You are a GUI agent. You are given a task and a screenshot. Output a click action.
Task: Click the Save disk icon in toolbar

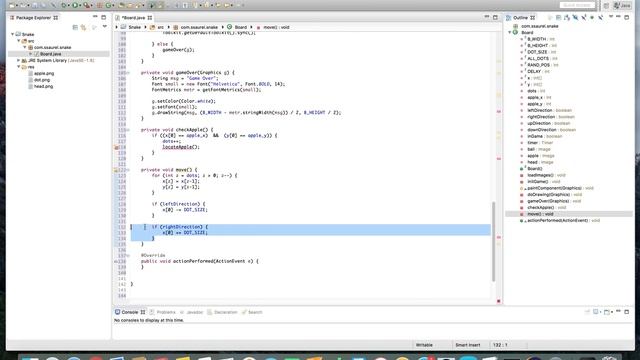(35, 5)
